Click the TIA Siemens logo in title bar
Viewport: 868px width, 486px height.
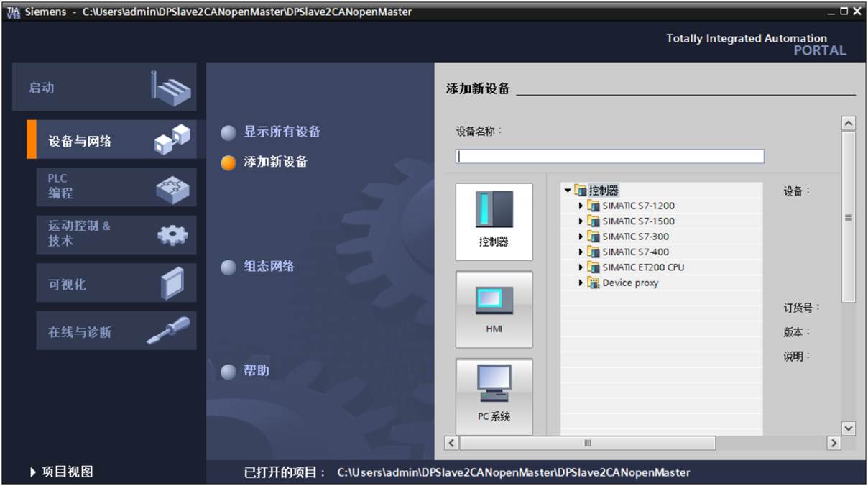(14, 12)
